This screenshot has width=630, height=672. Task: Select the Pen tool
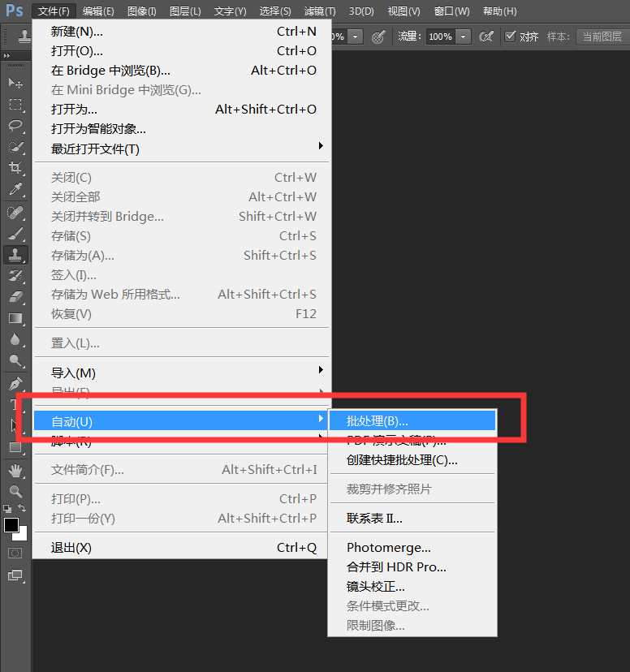point(15,384)
